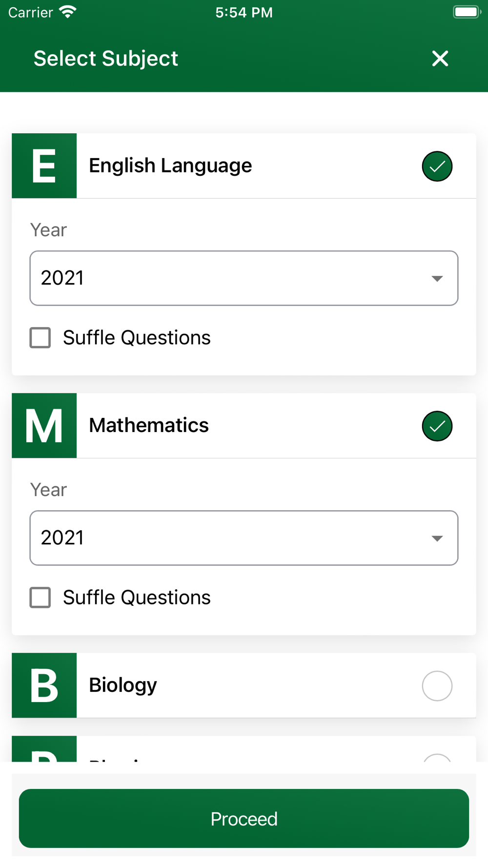Click the English Language 'E' subject icon
This screenshot has width=488, height=868.
(44, 166)
